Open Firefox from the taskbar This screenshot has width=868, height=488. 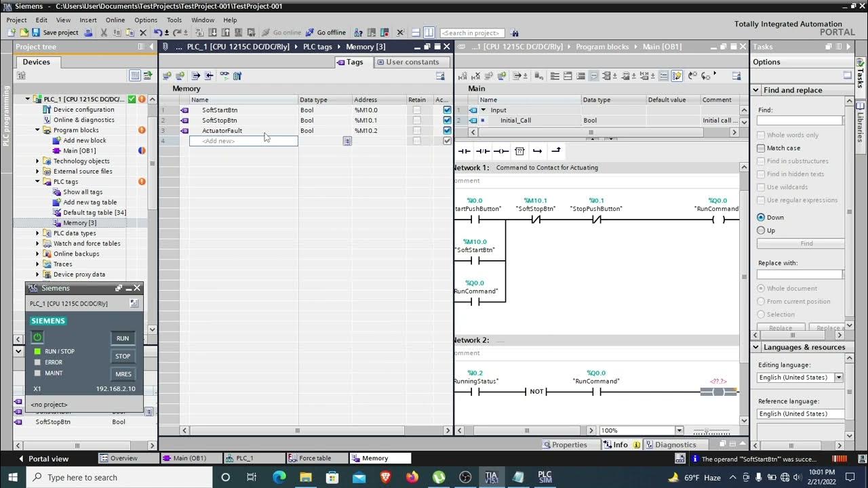412,477
